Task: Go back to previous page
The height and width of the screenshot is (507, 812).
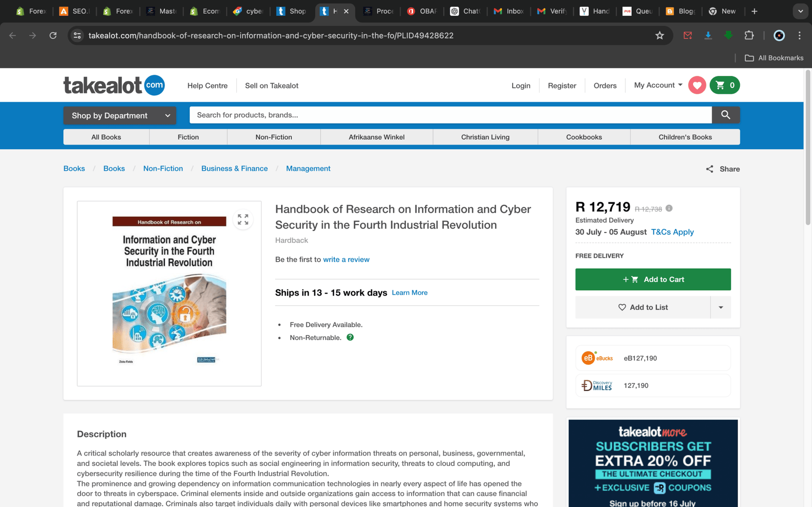Action: point(13,35)
